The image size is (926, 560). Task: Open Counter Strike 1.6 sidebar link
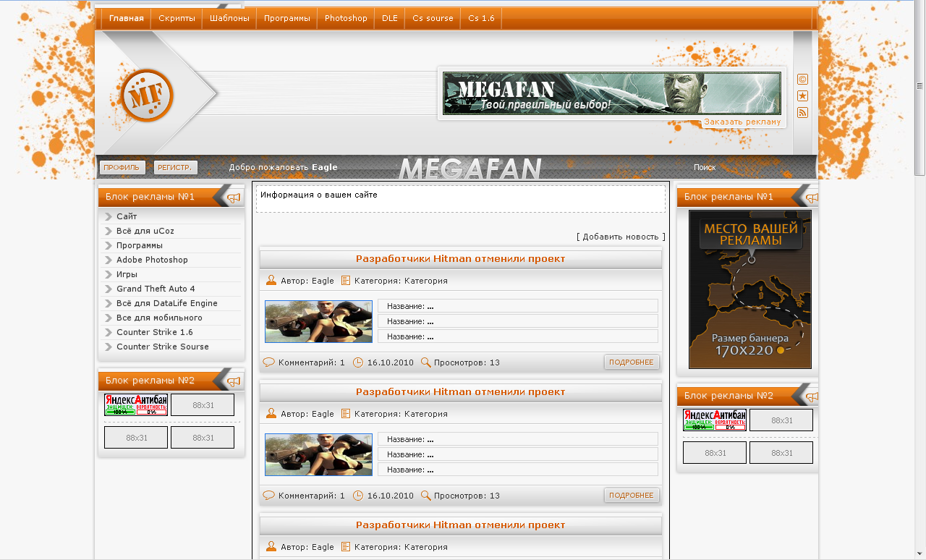point(155,332)
